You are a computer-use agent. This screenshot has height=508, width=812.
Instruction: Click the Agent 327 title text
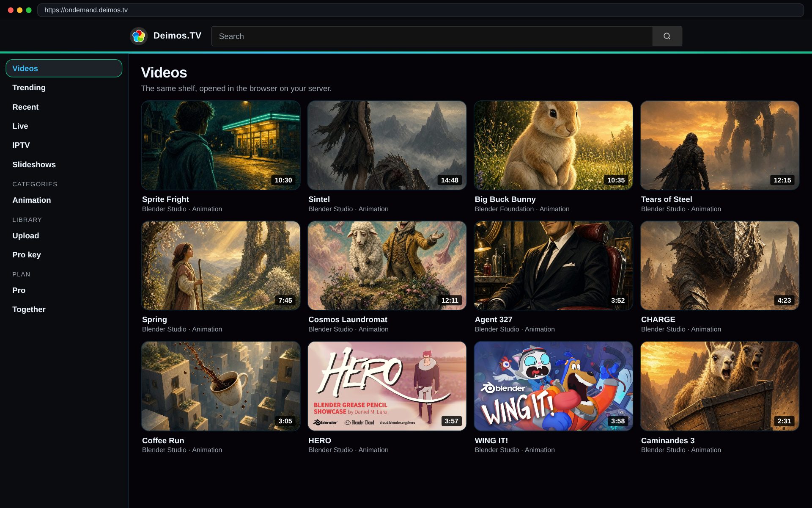point(494,319)
